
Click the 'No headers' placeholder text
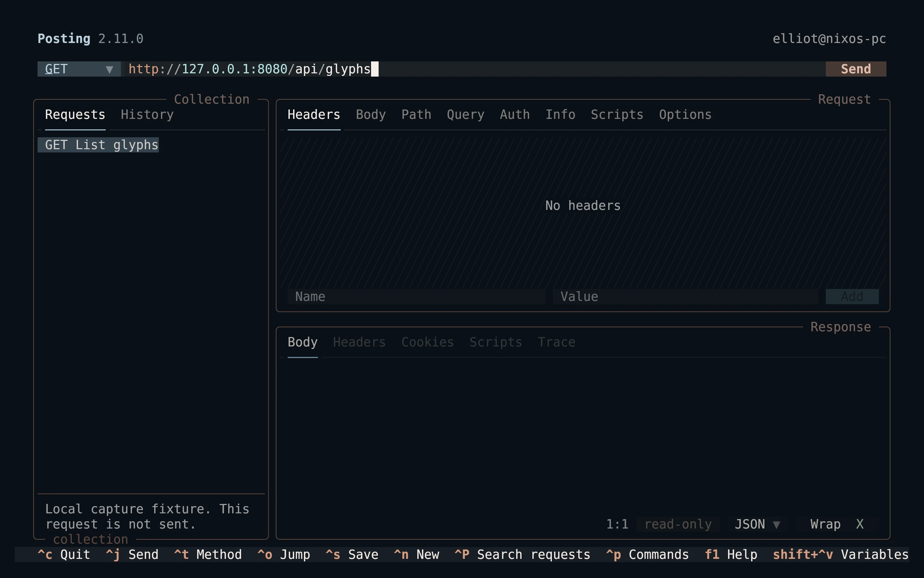click(583, 206)
